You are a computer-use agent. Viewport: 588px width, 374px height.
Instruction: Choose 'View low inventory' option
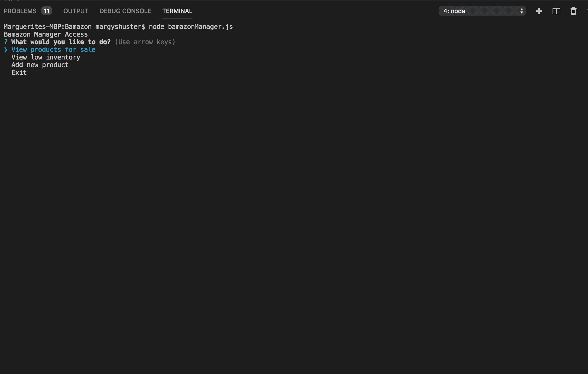coord(46,57)
